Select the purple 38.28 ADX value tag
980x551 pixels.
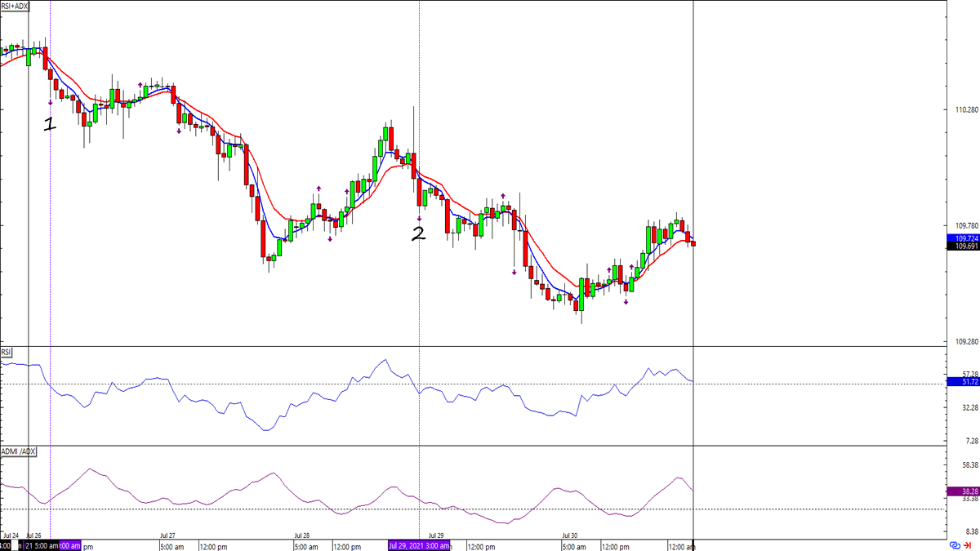click(x=963, y=491)
